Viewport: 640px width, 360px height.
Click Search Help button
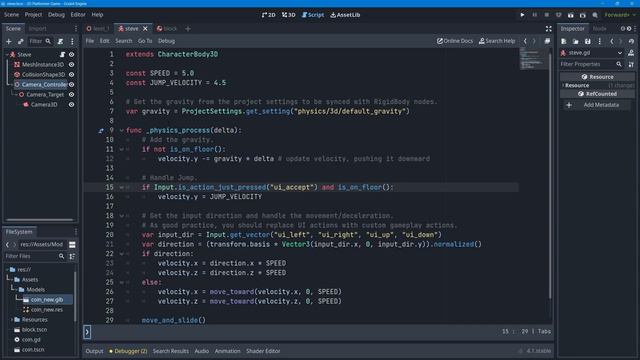tap(497, 41)
